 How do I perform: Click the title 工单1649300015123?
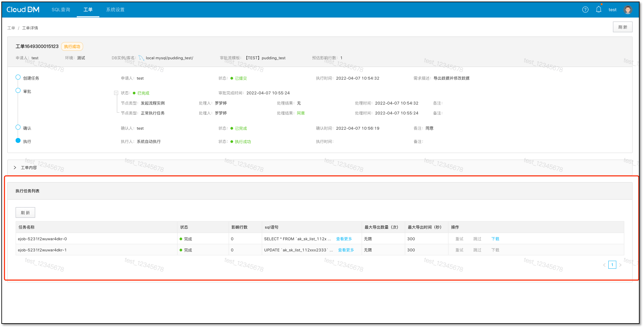(37, 47)
